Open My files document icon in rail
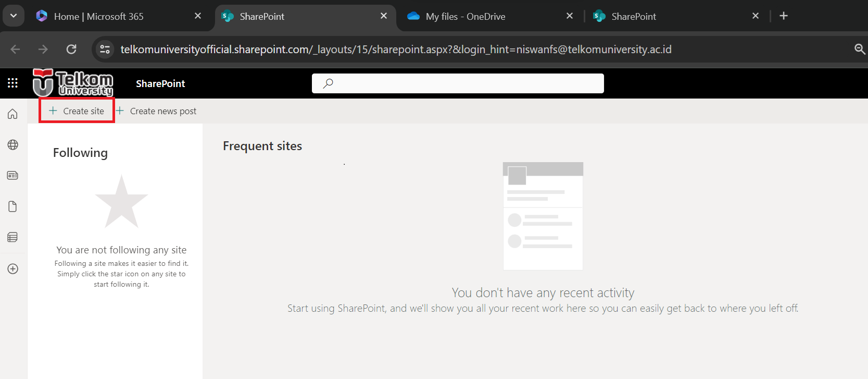Image resolution: width=868 pixels, height=379 pixels. [x=13, y=206]
